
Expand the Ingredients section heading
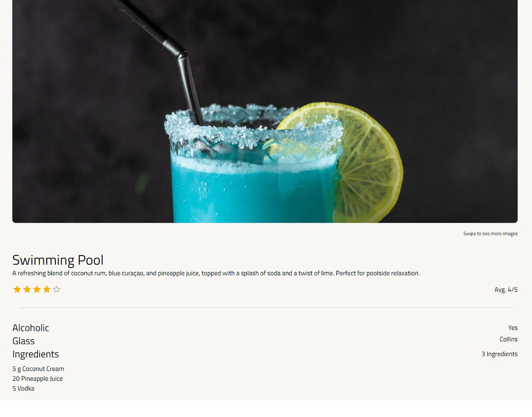click(36, 354)
